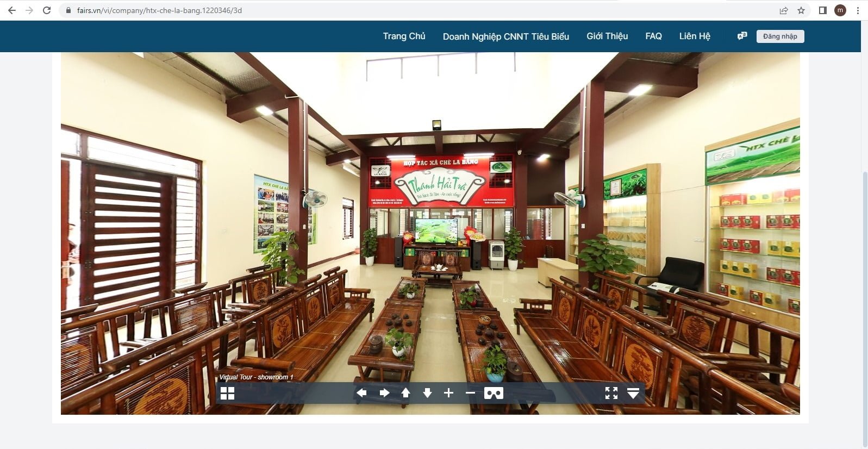The width and height of the screenshot is (868, 449).
Task: Click the address bar URL
Action: pyautogui.click(x=159, y=10)
